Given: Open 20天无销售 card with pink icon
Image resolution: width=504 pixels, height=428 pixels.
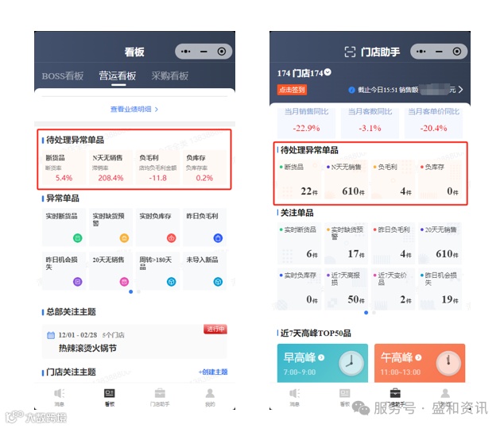Looking at the screenshot, I should tap(110, 271).
